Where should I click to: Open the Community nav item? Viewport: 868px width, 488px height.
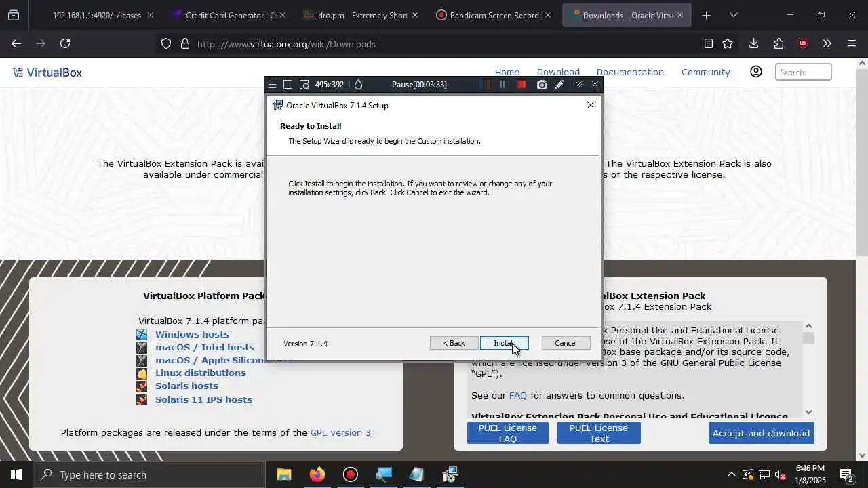(706, 72)
